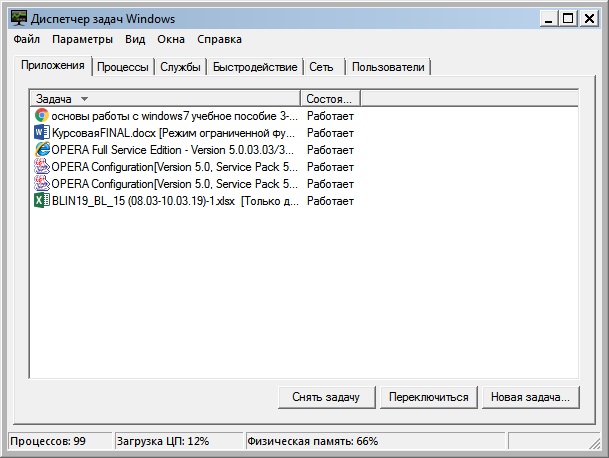This screenshot has width=609, height=458.
Task: Click the first OPERA Configuration Java icon
Action: pos(41,167)
